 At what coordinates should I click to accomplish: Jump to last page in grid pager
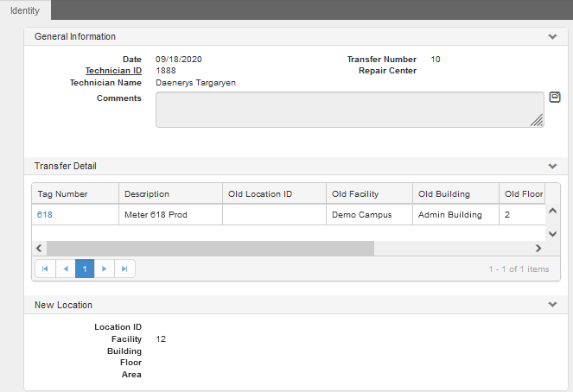tap(124, 269)
